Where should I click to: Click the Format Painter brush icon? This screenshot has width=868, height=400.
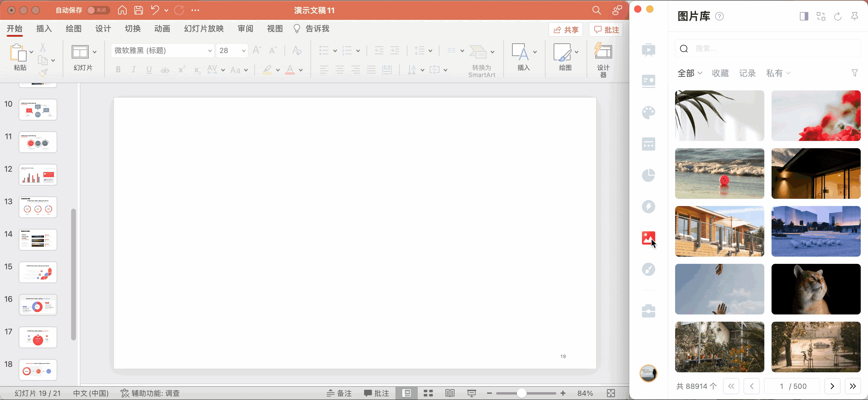coord(43,73)
